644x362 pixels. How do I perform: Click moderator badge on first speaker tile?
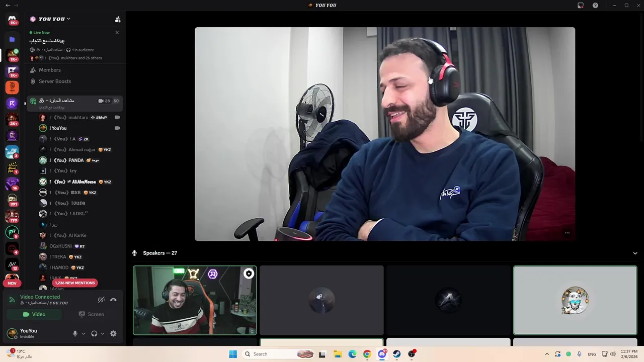pos(249,274)
